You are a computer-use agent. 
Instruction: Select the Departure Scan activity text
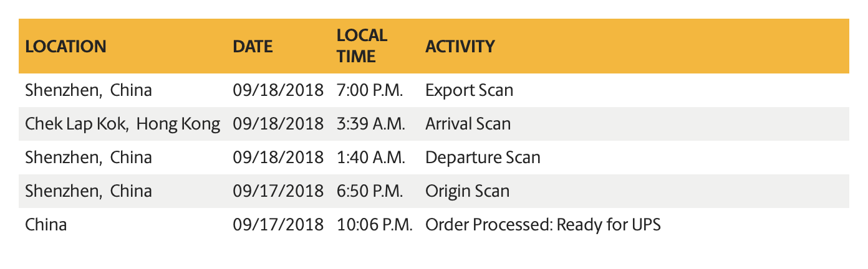(x=483, y=157)
